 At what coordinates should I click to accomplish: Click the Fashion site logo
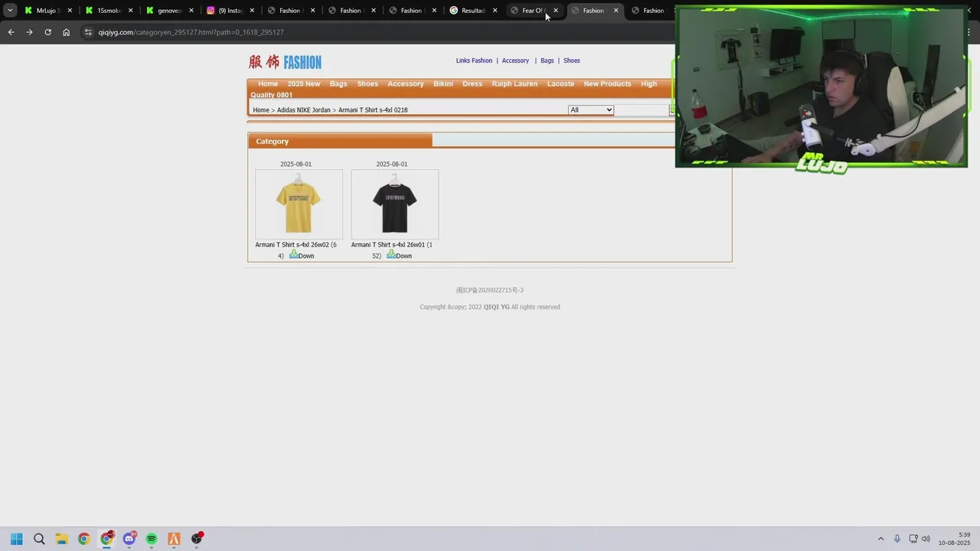(285, 62)
